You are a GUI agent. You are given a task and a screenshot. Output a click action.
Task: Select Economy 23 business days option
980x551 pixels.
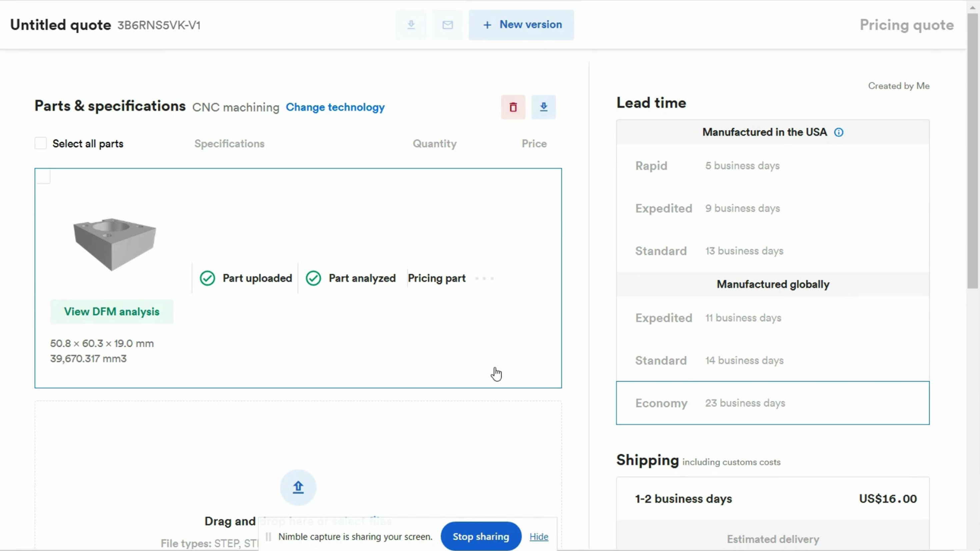(773, 403)
